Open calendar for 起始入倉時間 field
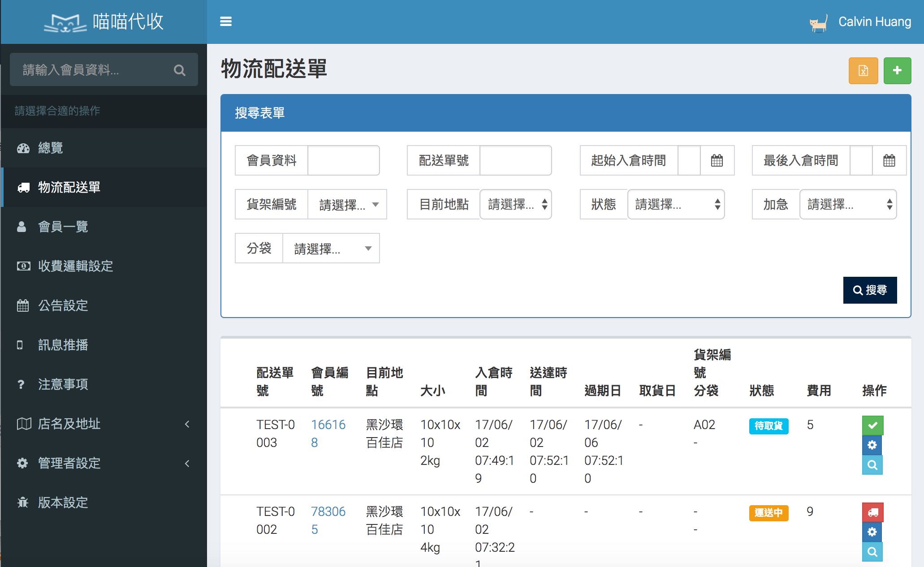This screenshot has width=924, height=567. pyautogui.click(x=717, y=160)
